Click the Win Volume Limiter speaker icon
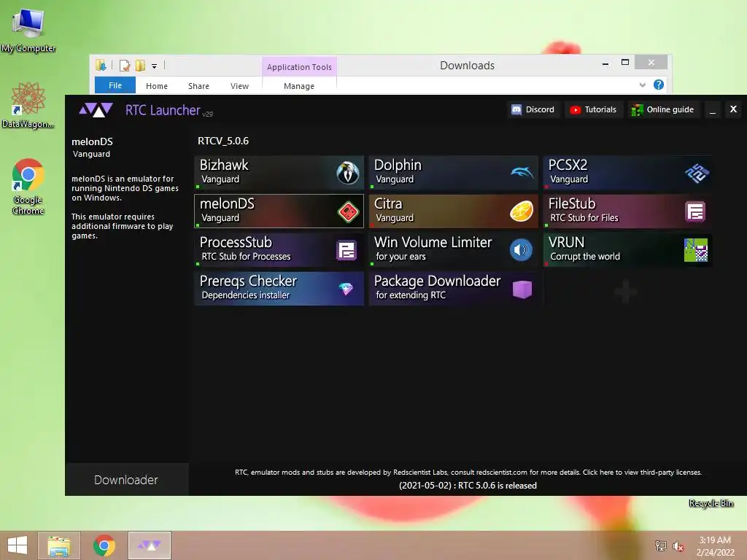 [521, 250]
